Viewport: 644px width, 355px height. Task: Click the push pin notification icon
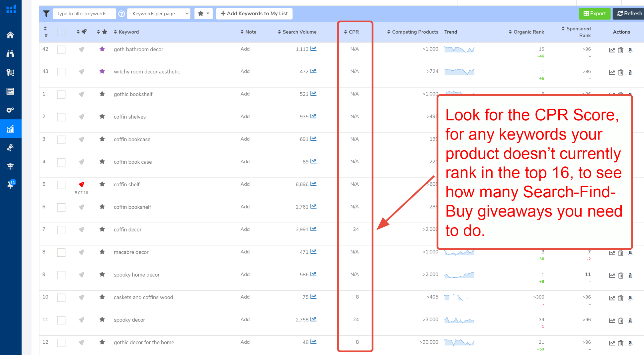click(x=10, y=185)
